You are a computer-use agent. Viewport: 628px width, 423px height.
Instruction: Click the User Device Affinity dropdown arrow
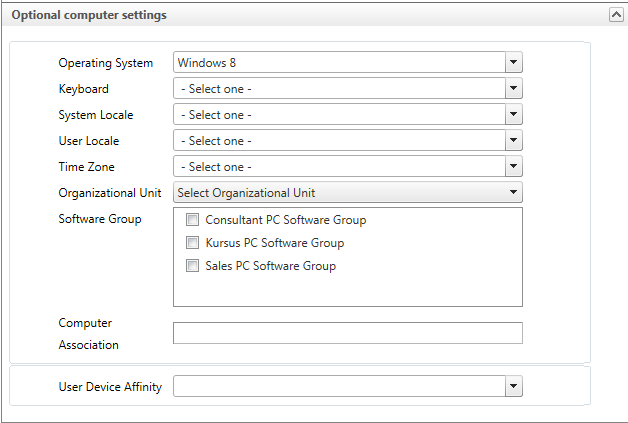pos(513,386)
